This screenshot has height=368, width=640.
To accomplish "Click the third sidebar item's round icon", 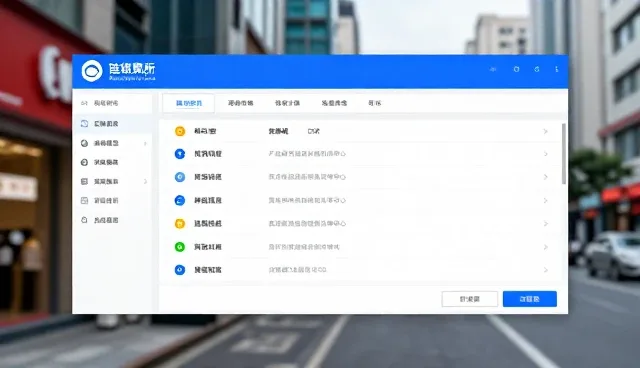I will [x=84, y=143].
